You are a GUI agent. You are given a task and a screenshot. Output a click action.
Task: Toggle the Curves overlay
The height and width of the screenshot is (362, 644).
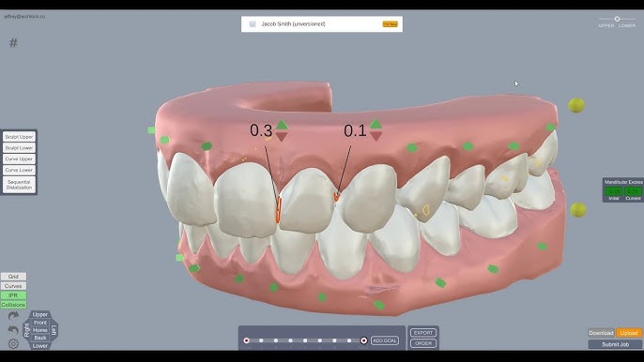[x=13, y=286]
